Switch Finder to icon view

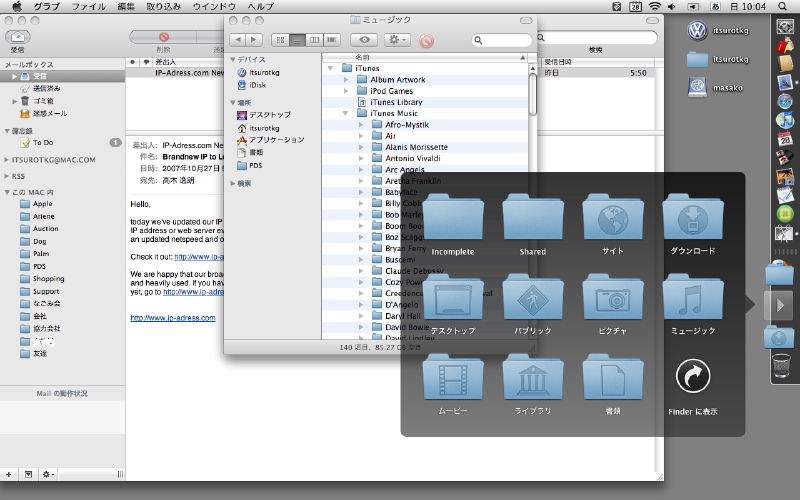[281, 40]
